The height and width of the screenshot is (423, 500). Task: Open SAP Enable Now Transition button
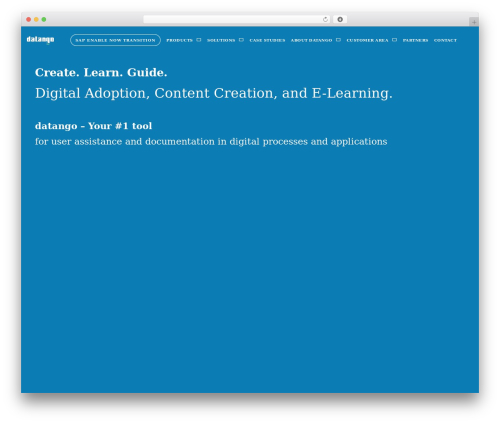pos(115,40)
